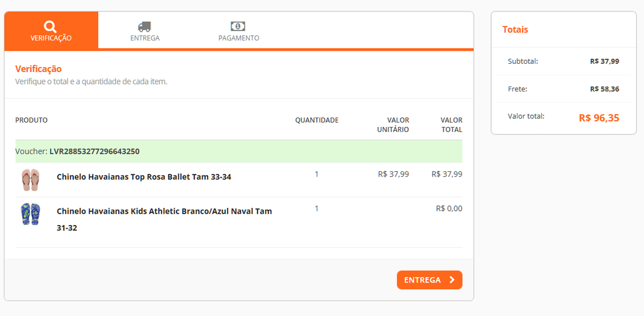Proceed with the orange Entrega button
The image size is (644, 316).
pyautogui.click(x=430, y=280)
